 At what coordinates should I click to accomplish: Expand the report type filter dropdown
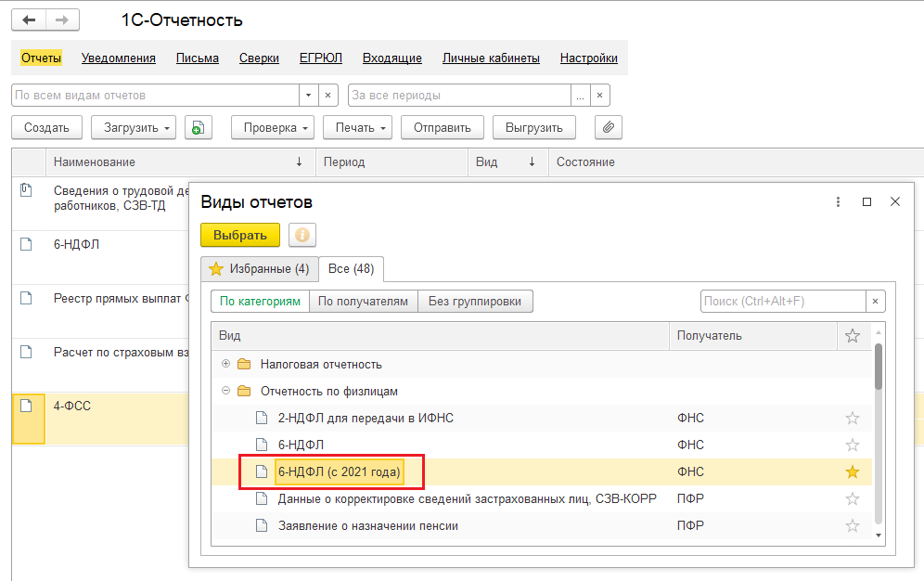click(308, 96)
